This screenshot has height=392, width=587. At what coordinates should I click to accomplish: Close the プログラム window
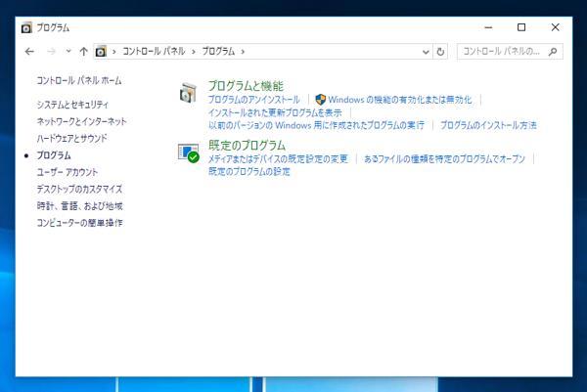[555, 27]
